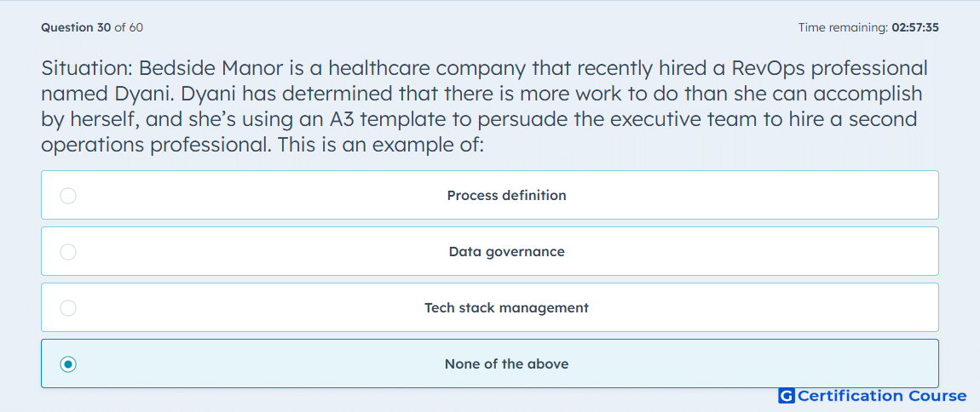Click the 02:57:35 countdown timer
Image resolution: width=980 pixels, height=412 pixels.
pyautogui.click(x=915, y=27)
